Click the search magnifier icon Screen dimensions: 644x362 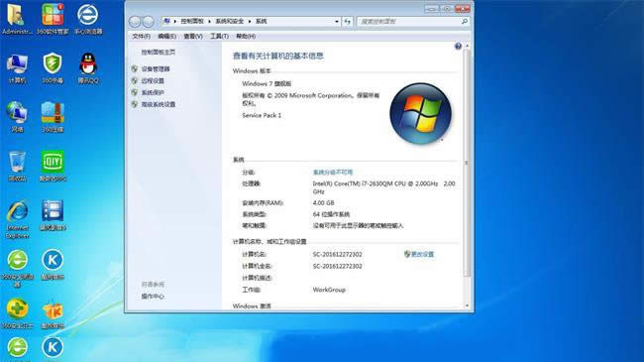click(465, 22)
